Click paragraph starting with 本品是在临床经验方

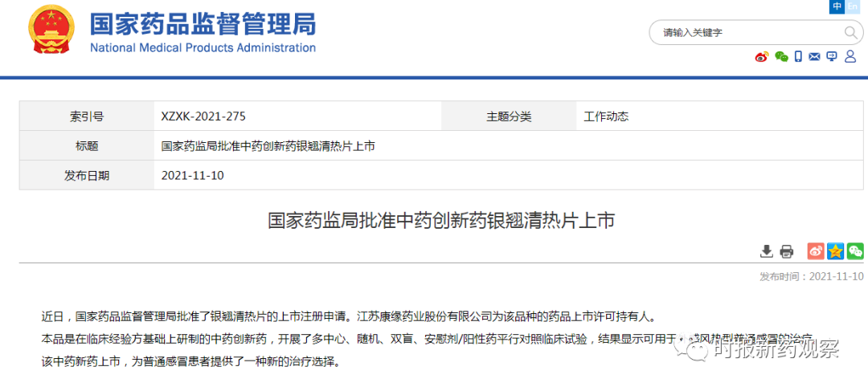[x=428, y=338]
